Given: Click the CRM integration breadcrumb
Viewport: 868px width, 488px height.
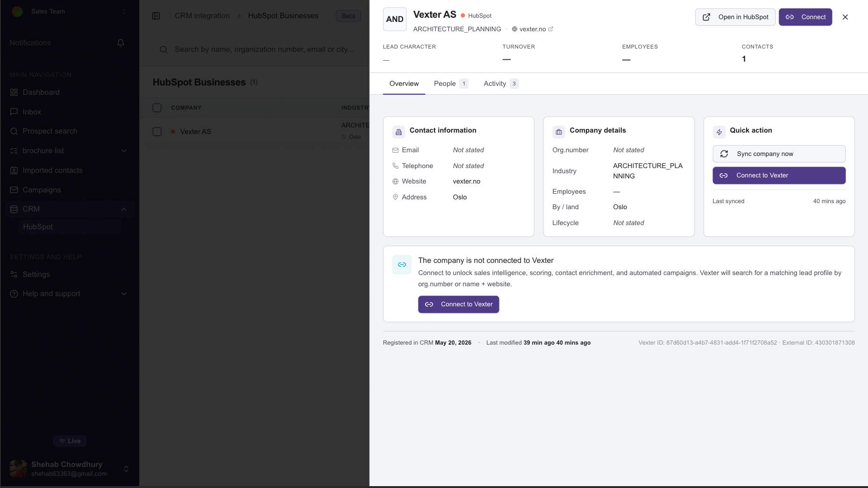Looking at the screenshot, I should click(202, 16).
